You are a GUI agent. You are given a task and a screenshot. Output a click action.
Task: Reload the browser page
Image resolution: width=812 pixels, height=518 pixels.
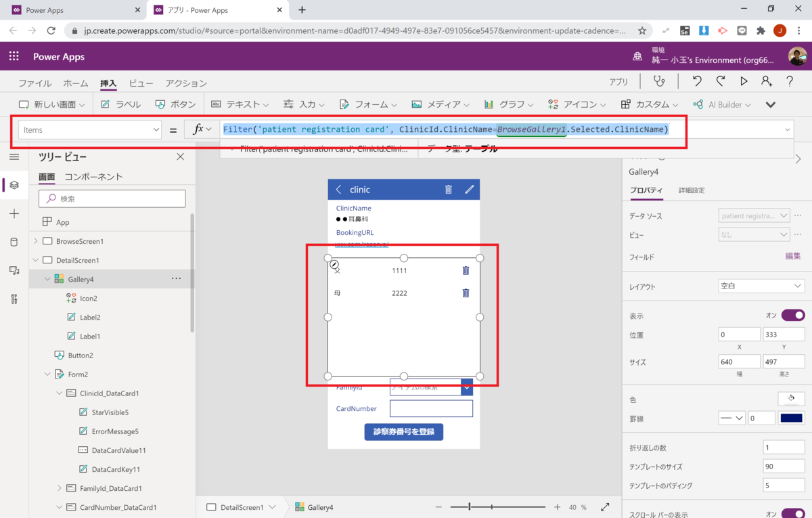[x=51, y=30]
